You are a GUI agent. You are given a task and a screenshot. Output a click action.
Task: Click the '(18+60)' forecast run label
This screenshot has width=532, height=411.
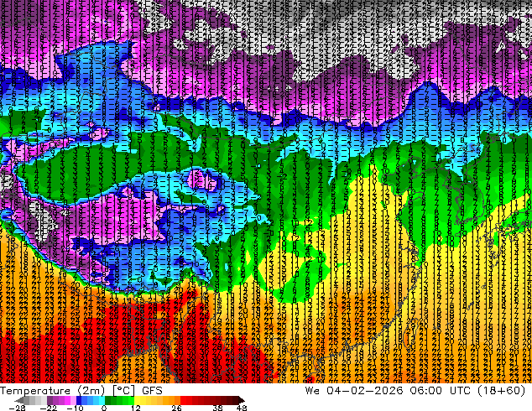[x=502, y=391]
